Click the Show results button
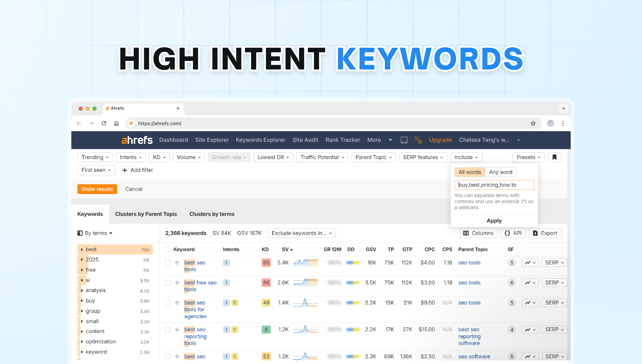Screen dimensions: 642x364 97,189
